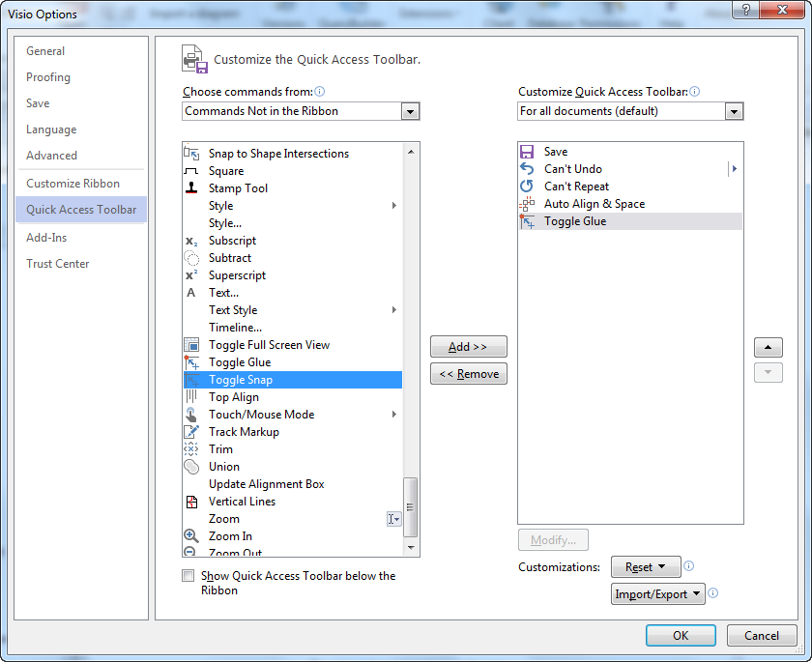Click the Trim command icon
Screen dimensions: 812x662
click(191, 448)
